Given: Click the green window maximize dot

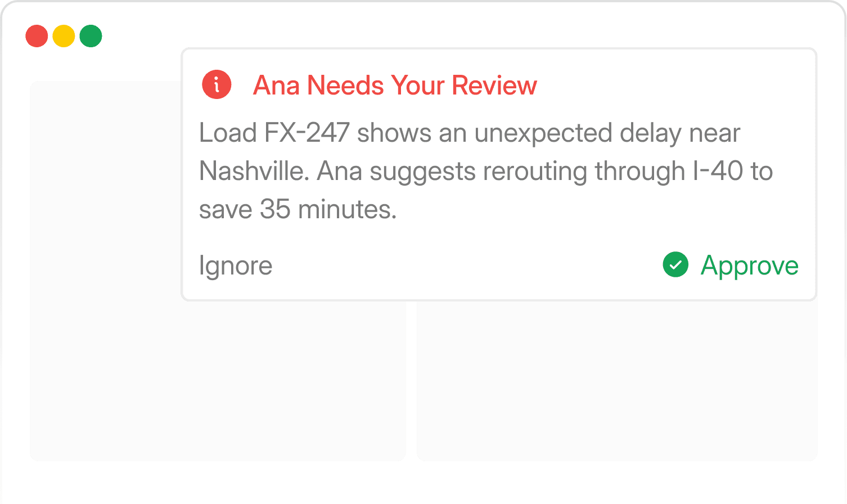Looking at the screenshot, I should (91, 36).
